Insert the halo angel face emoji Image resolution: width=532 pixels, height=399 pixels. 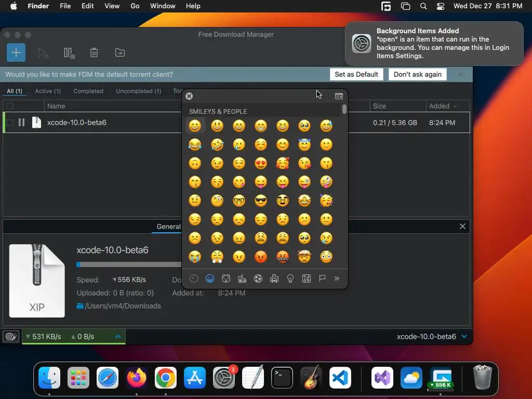coord(304,144)
